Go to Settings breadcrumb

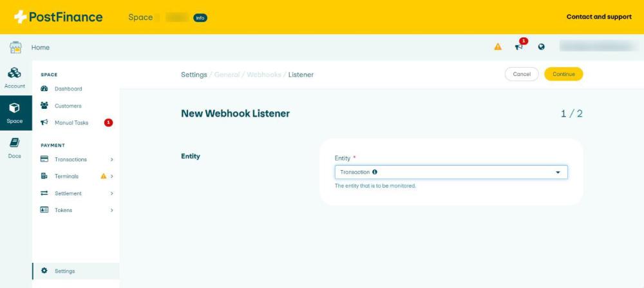click(x=194, y=75)
